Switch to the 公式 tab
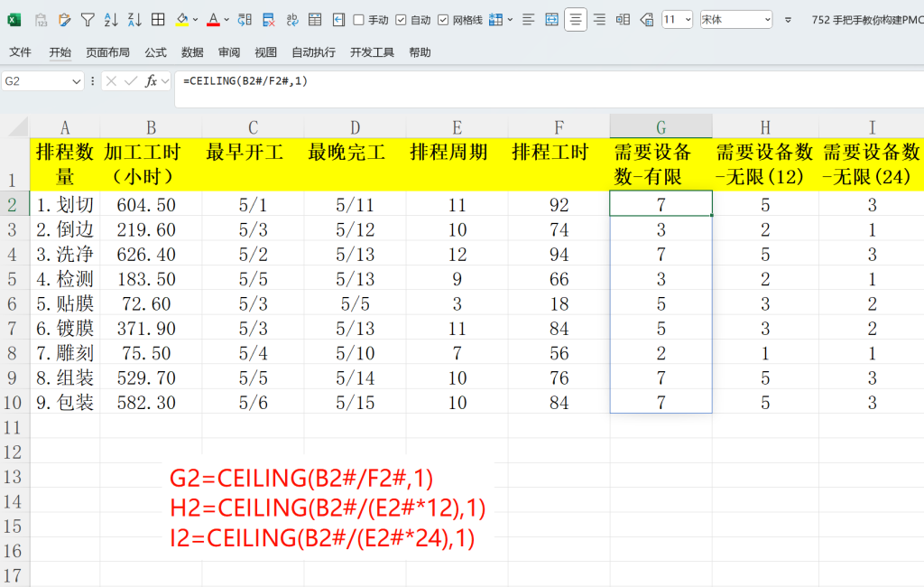 click(x=155, y=52)
